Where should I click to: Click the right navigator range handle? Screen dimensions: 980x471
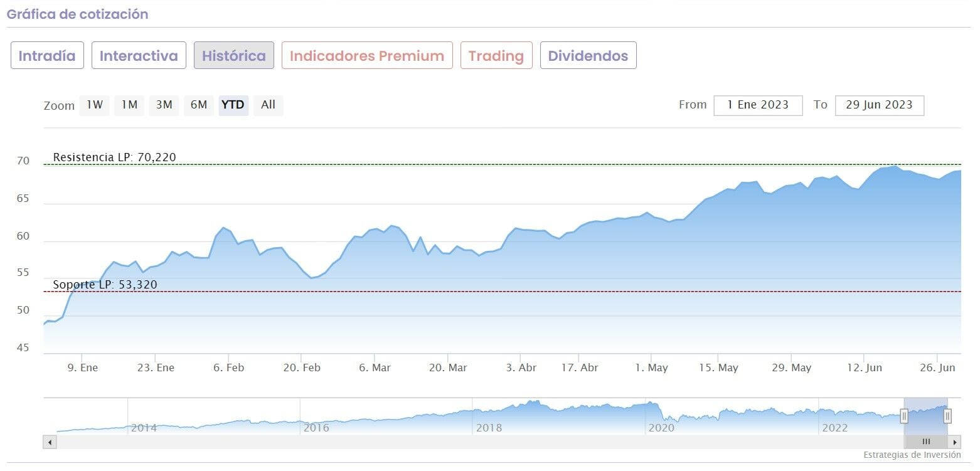947,416
